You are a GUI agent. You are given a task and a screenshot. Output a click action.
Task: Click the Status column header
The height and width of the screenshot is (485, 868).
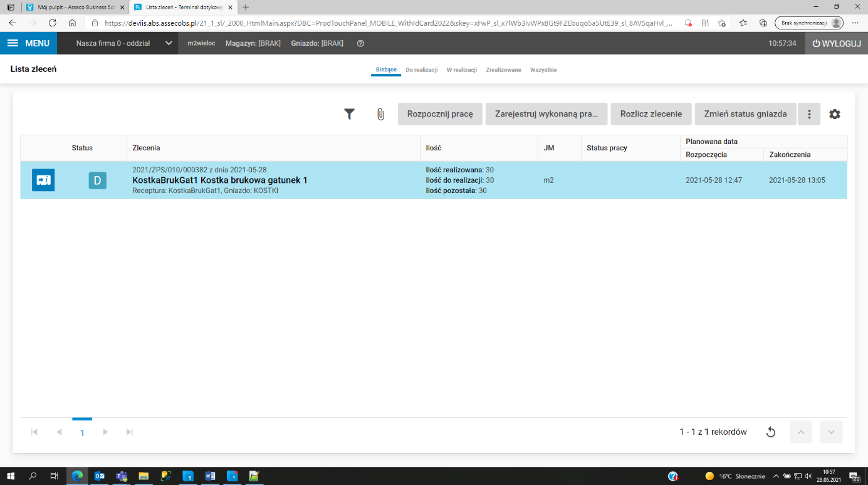point(82,148)
